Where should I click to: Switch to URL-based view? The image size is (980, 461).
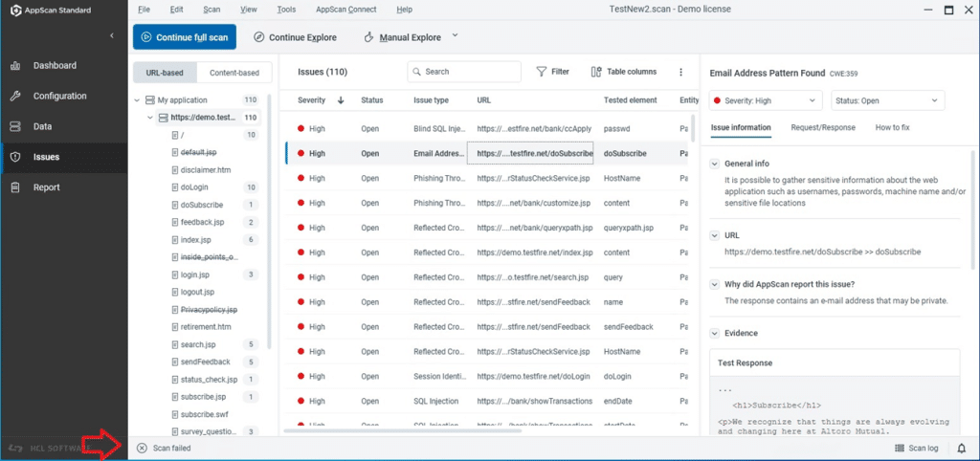(x=165, y=73)
